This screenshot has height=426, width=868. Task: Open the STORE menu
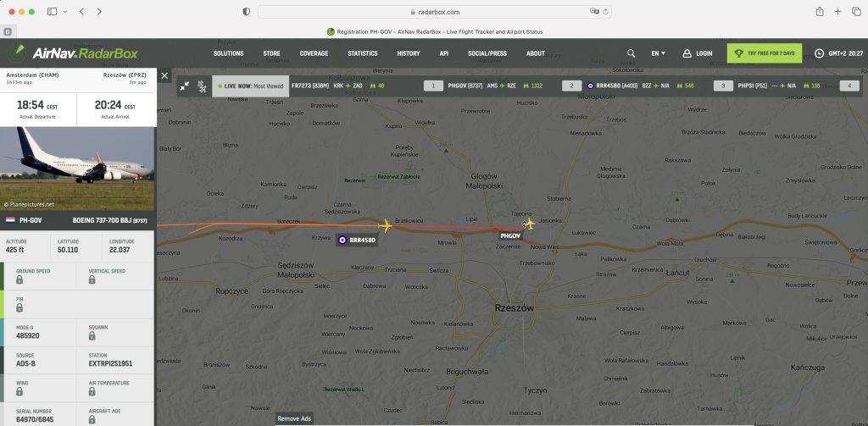pos(272,53)
